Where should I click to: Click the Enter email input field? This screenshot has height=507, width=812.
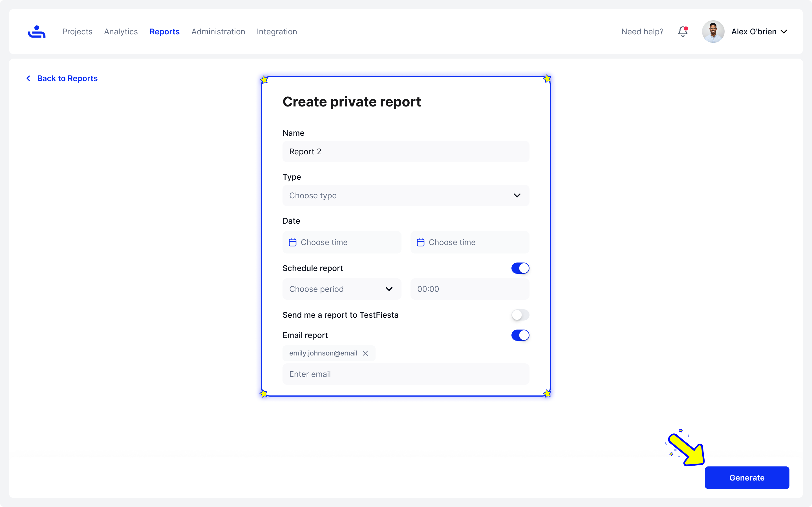(406, 374)
